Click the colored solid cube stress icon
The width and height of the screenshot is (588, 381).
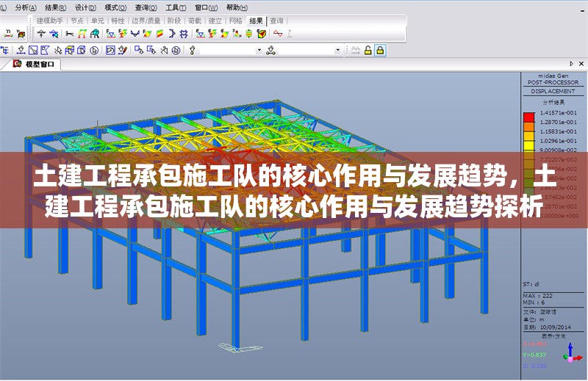click(262, 34)
